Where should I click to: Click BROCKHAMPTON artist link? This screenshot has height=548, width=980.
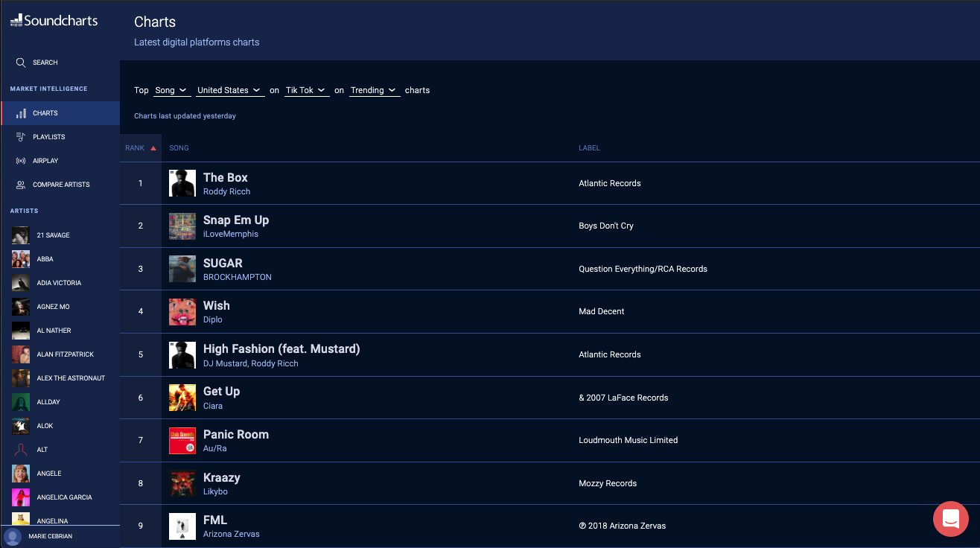pos(238,277)
